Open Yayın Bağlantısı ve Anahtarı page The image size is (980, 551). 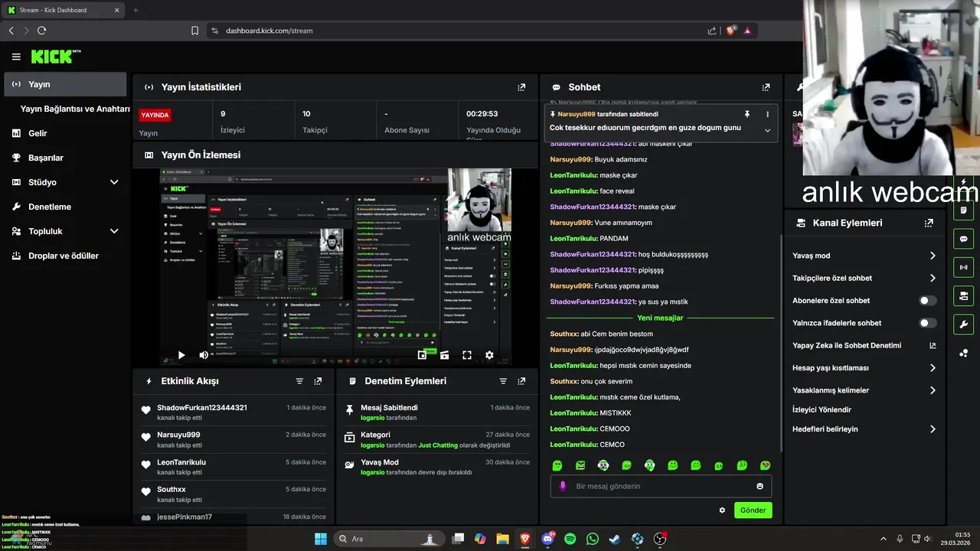click(75, 109)
